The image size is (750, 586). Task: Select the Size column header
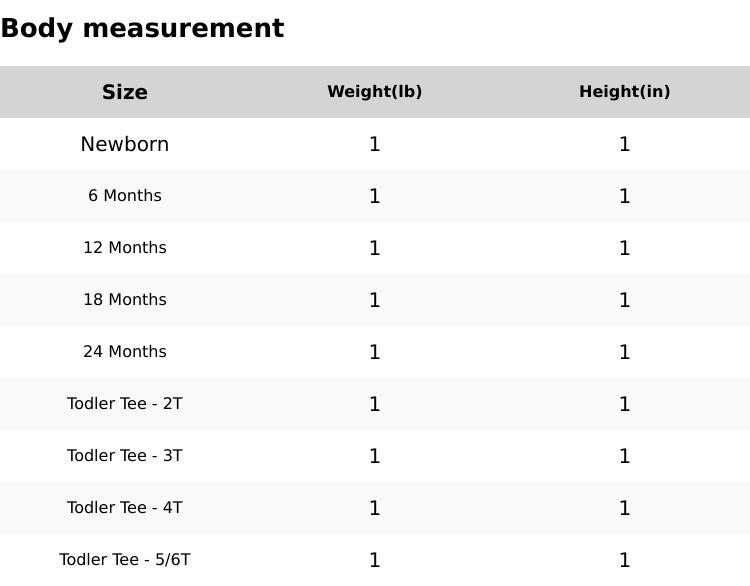tap(125, 92)
